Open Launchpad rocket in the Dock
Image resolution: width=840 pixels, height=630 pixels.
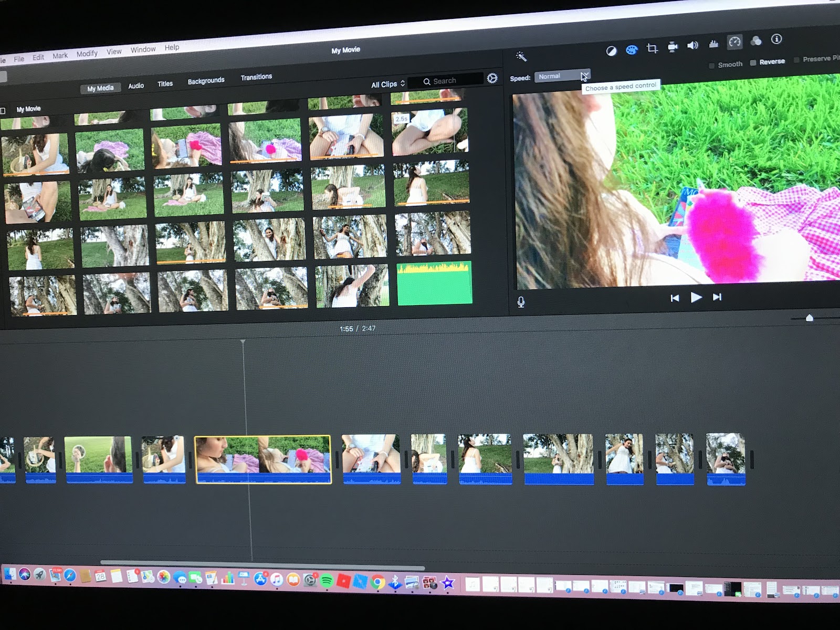click(40, 575)
